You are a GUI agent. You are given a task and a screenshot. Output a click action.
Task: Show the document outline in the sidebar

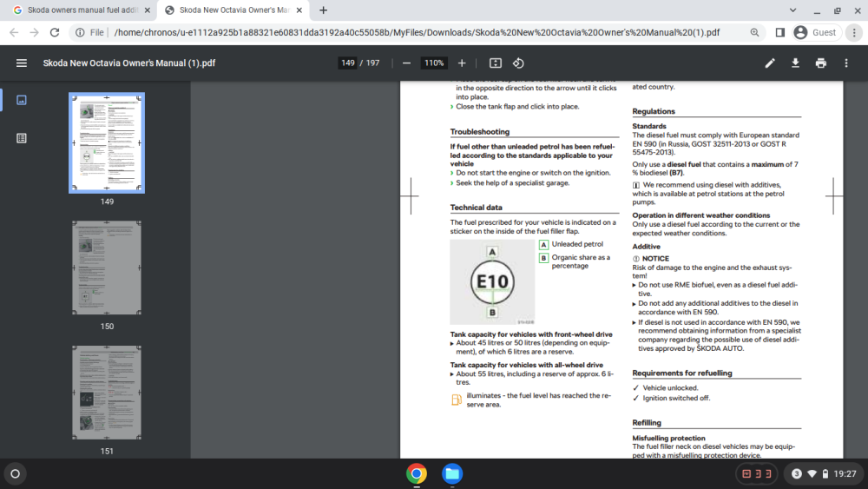coord(22,138)
